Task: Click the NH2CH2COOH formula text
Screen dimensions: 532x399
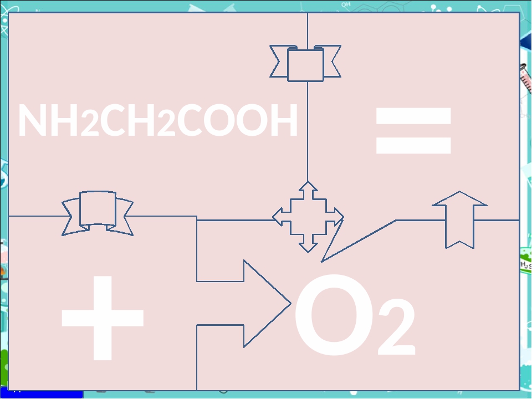Action: coord(158,122)
